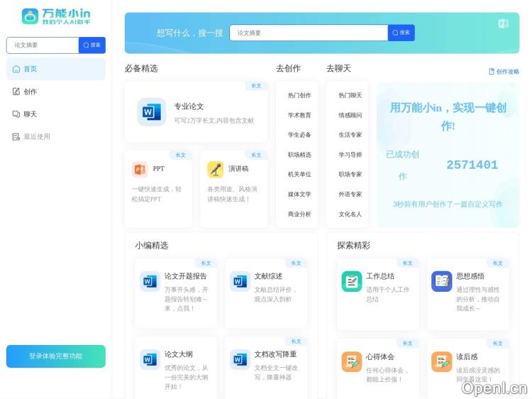Image resolution: width=532 pixels, height=399 pixels.
Task: Click the edit icon beside 创作
Action: (16, 92)
